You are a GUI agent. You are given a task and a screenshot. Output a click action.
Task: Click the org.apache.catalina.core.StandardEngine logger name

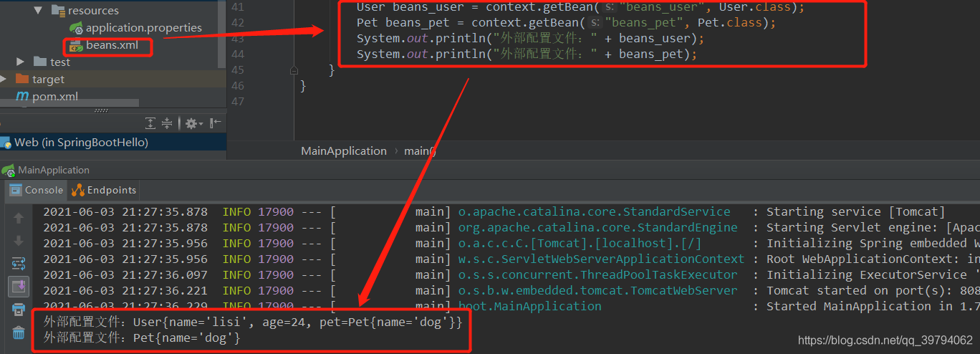point(598,228)
